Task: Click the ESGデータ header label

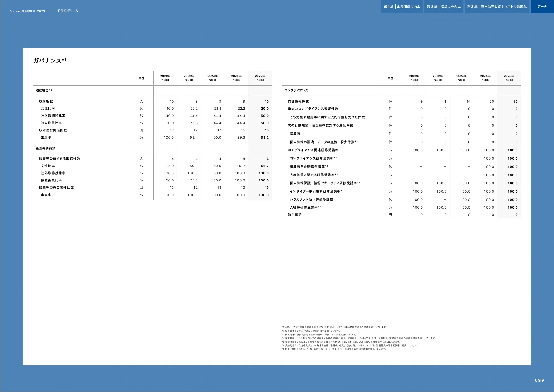Action: coord(68,11)
